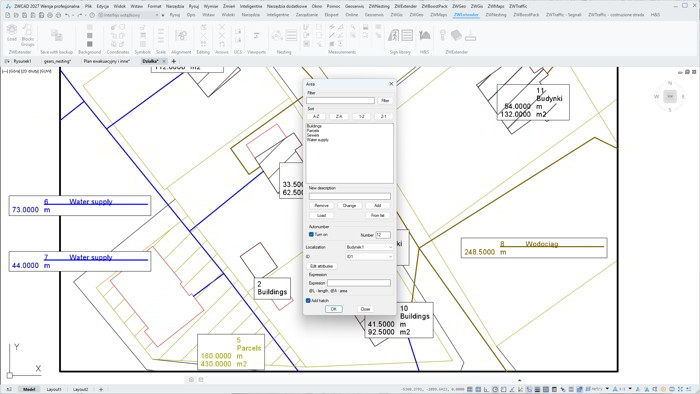The height and width of the screenshot is (394, 700).
Task: Toggle the Autonumber Turn on checkbox
Action: [311, 234]
